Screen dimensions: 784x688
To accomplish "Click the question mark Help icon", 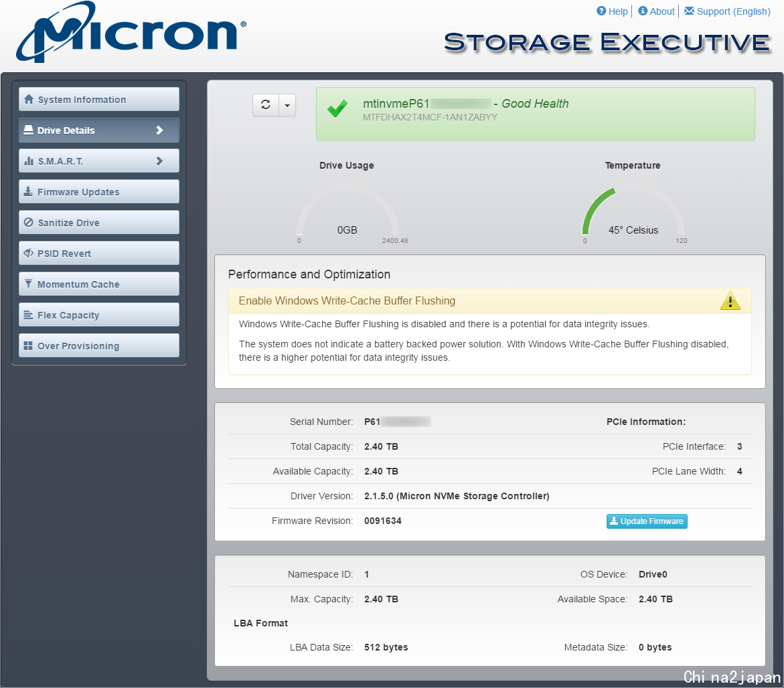I will coord(601,11).
